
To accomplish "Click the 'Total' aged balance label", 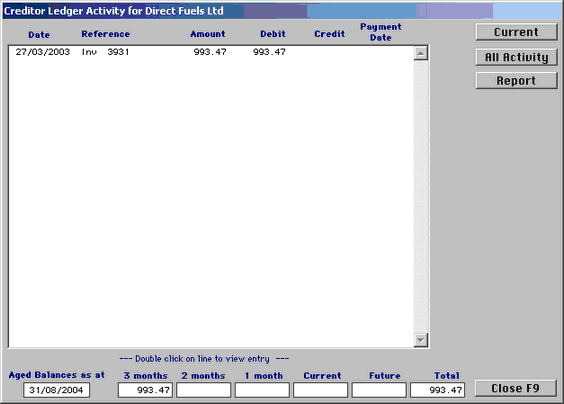I will (447, 376).
